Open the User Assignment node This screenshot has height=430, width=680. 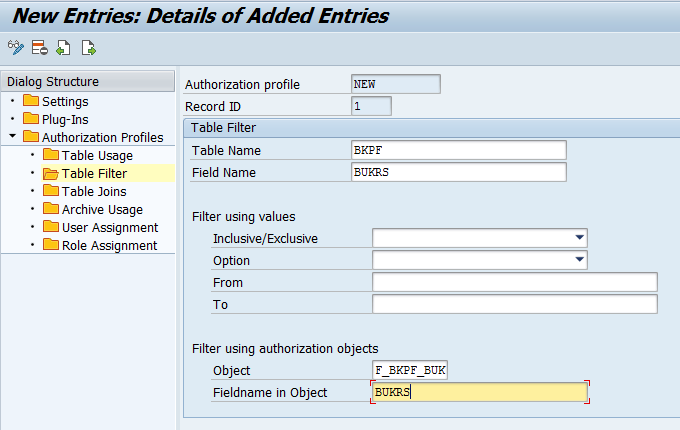[x=110, y=228]
